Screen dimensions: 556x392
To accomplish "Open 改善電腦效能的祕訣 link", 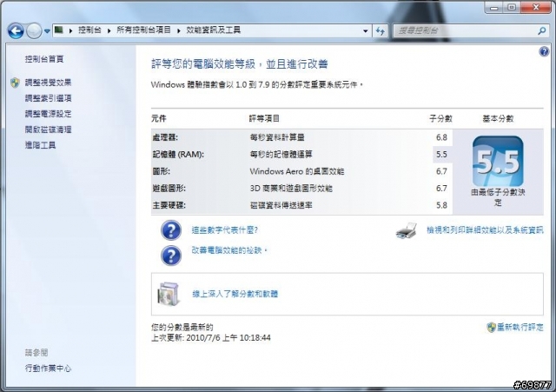I will click(228, 250).
